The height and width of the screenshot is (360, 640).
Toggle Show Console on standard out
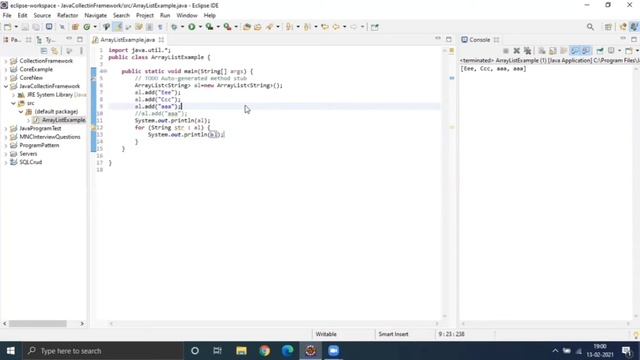(575, 51)
